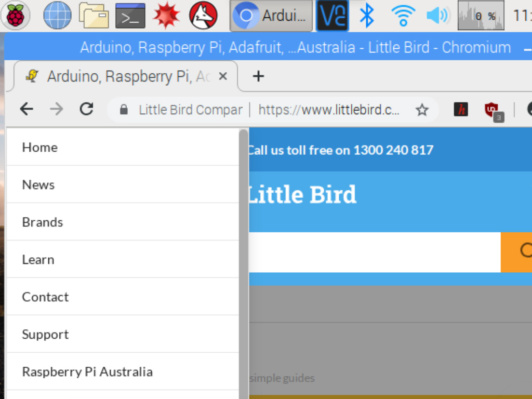The width and height of the screenshot is (532, 399).
Task: Open the red 'h' extension icon
Action: point(461,110)
